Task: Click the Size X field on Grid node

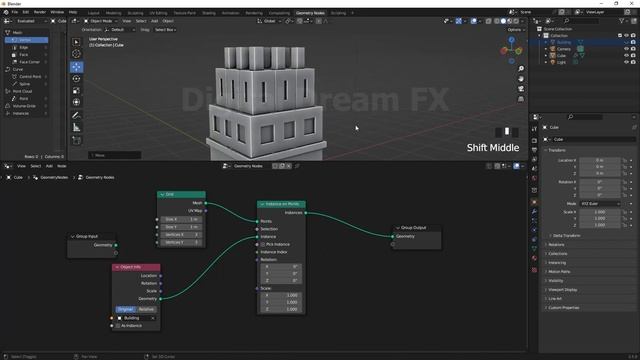Action: click(x=181, y=219)
